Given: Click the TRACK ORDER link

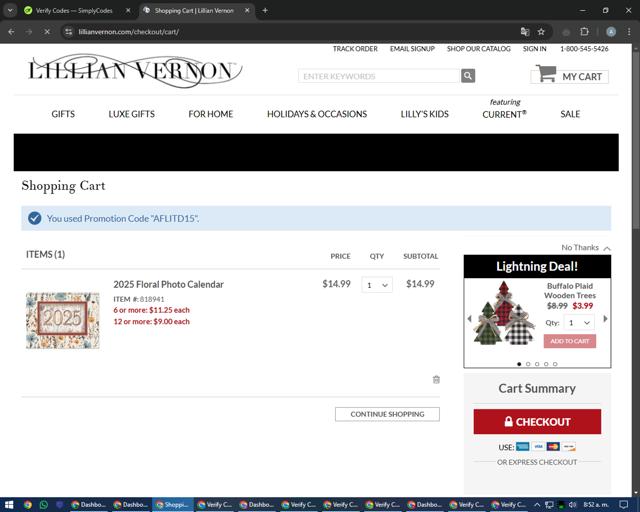Looking at the screenshot, I should click(x=355, y=49).
